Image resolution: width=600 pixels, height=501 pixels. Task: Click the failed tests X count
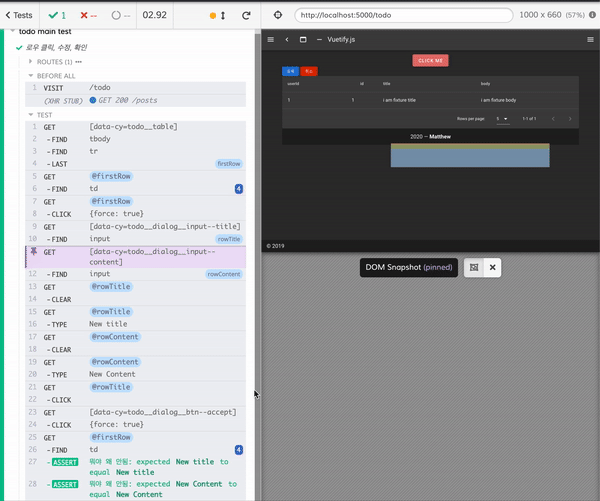coord(89,15)
